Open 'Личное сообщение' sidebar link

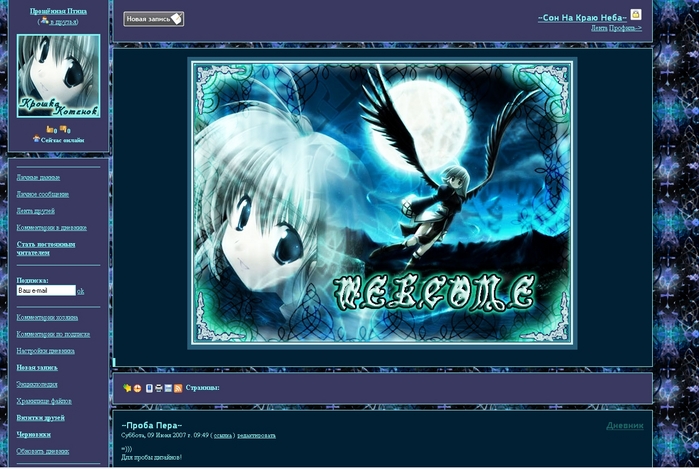point(43,194)
